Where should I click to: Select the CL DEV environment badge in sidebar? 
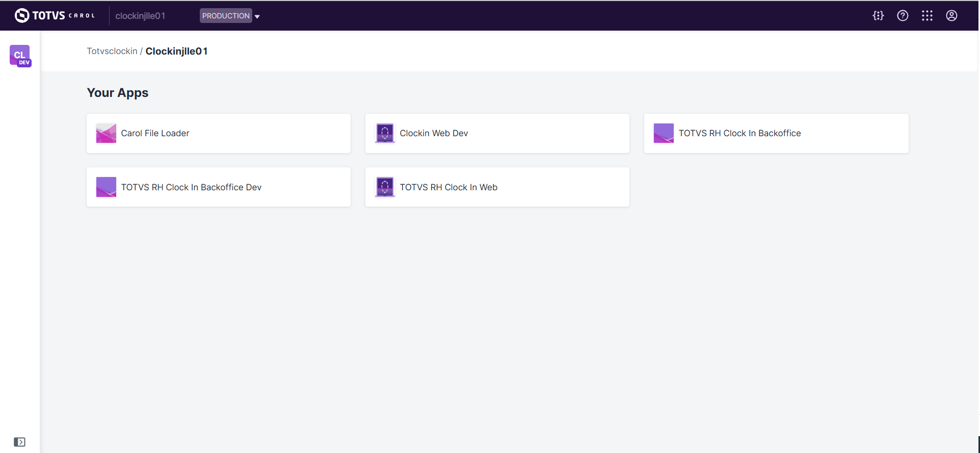(x=20, y=56)
